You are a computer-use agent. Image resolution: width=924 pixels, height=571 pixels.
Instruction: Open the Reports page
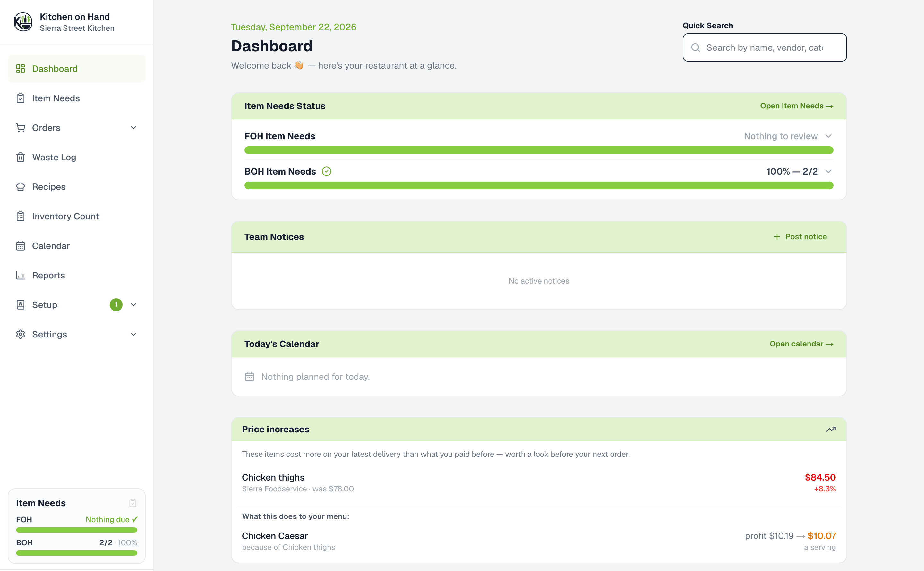77,275
